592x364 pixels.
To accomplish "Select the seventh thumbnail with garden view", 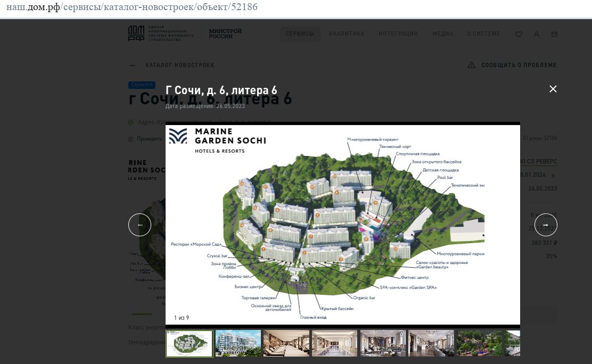I will point(480,343).
